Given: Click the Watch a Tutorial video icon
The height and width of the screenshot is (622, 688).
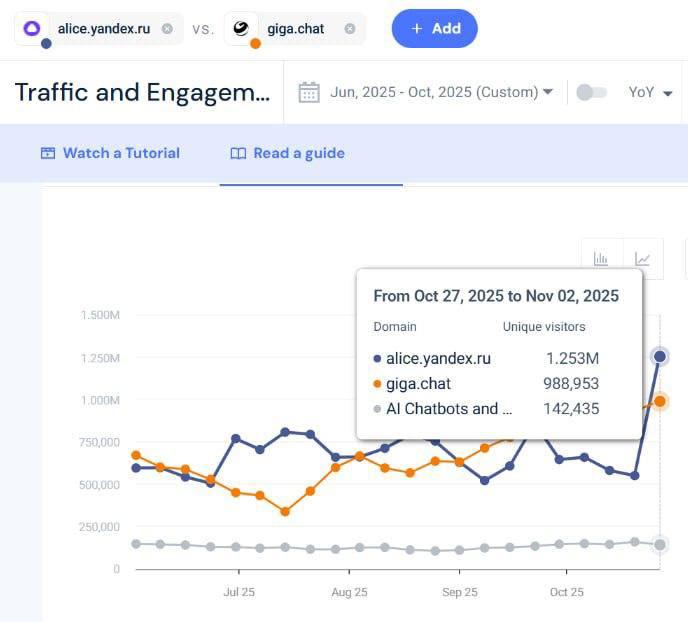Looking at the screenshot, I should 47,153.
